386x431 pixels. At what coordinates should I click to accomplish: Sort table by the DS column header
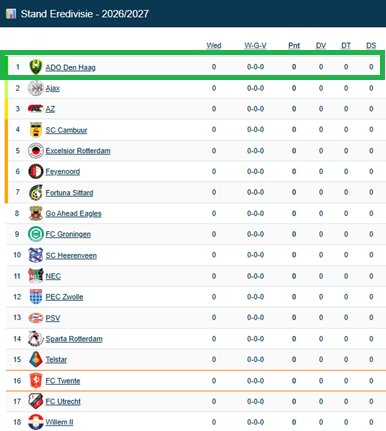pyautogui.click(x=371, y=46)
